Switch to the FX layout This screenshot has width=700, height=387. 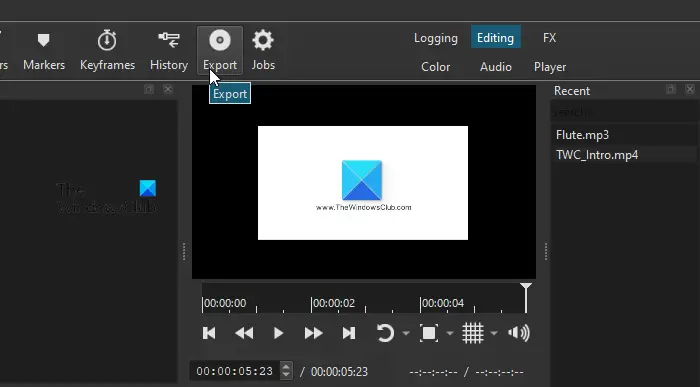(550, 38)
